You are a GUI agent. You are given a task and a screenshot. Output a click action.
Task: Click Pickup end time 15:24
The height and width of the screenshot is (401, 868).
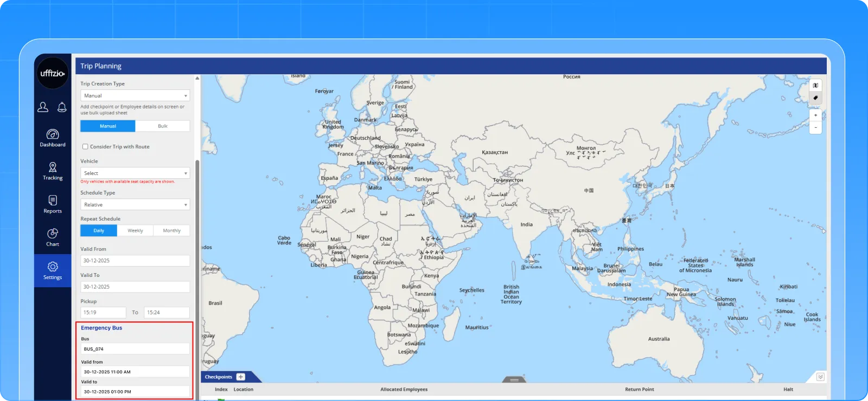[167, 313]
